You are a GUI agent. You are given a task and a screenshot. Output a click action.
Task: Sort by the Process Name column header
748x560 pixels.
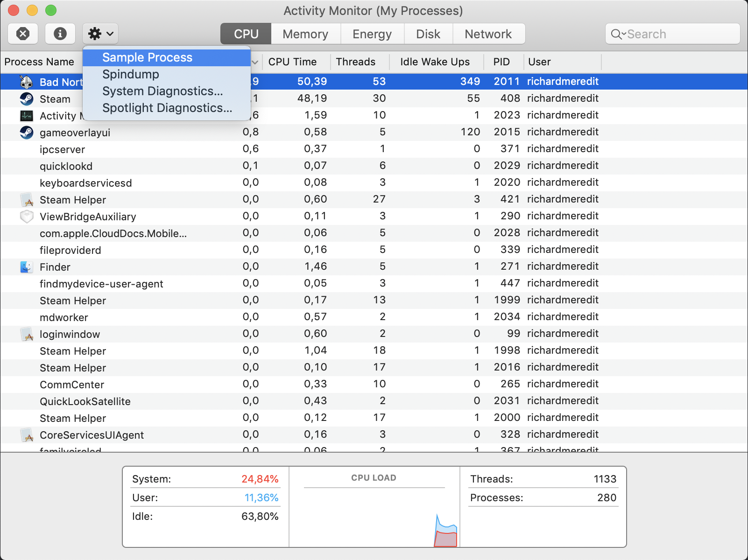coord(39,62)
